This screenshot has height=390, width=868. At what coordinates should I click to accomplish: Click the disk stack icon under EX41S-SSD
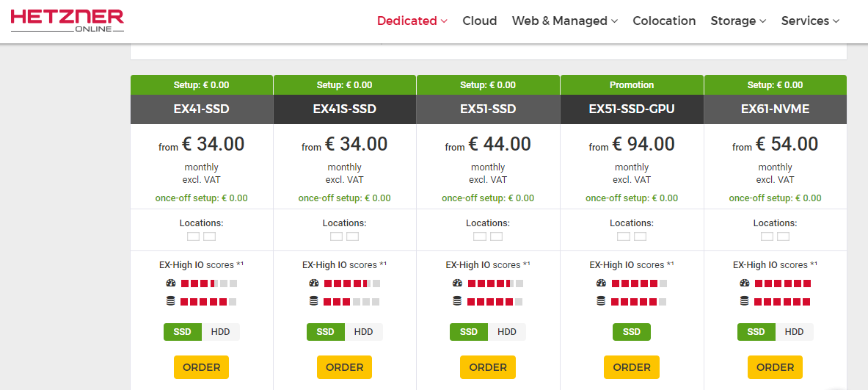tap(313, 301)
